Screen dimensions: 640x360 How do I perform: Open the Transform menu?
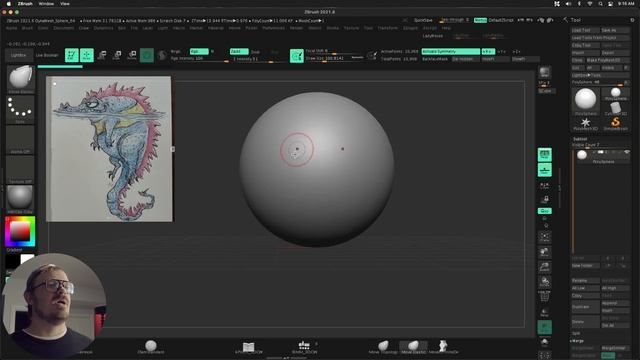pos(387,28)
